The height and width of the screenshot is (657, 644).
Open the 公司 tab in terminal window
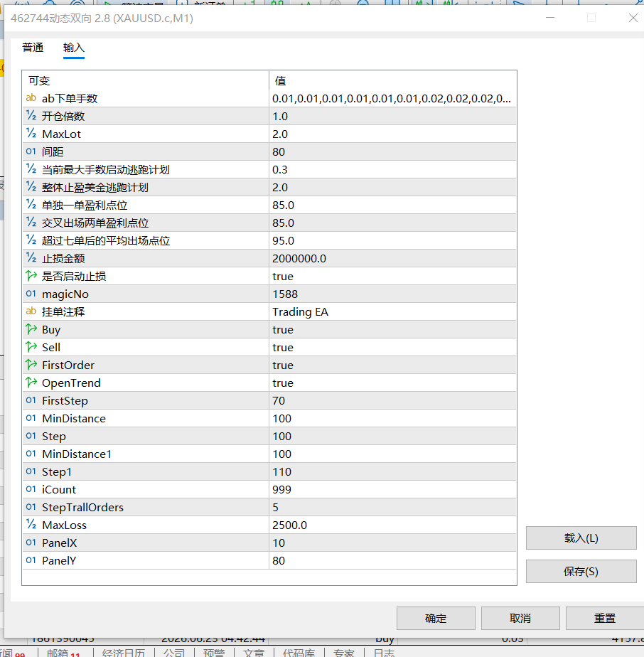point(174,653)
